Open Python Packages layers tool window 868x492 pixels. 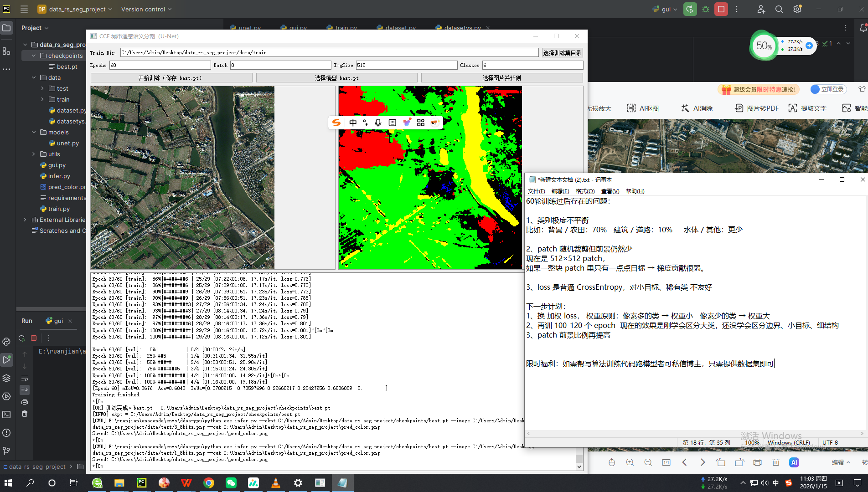click(6, 378)
